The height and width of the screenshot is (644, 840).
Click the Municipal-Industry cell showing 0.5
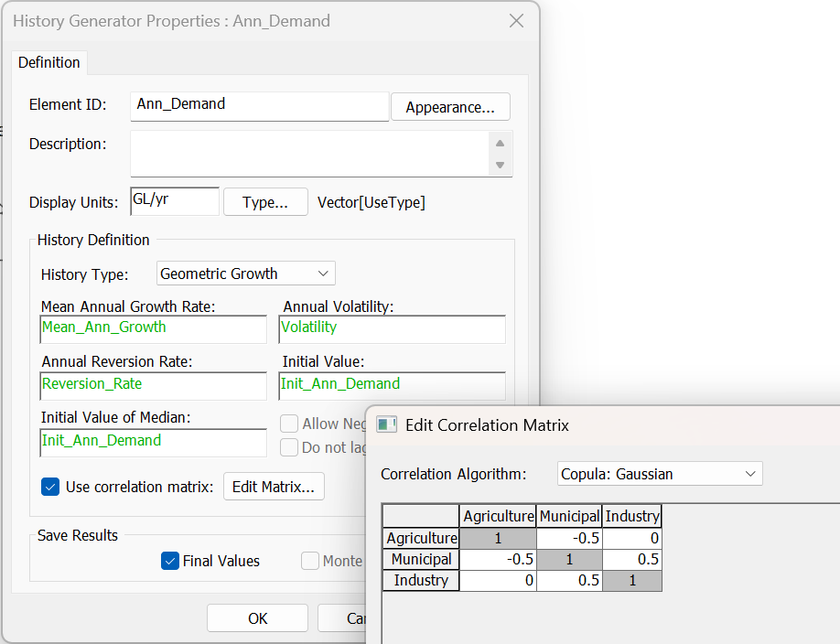tap(632, 559)
